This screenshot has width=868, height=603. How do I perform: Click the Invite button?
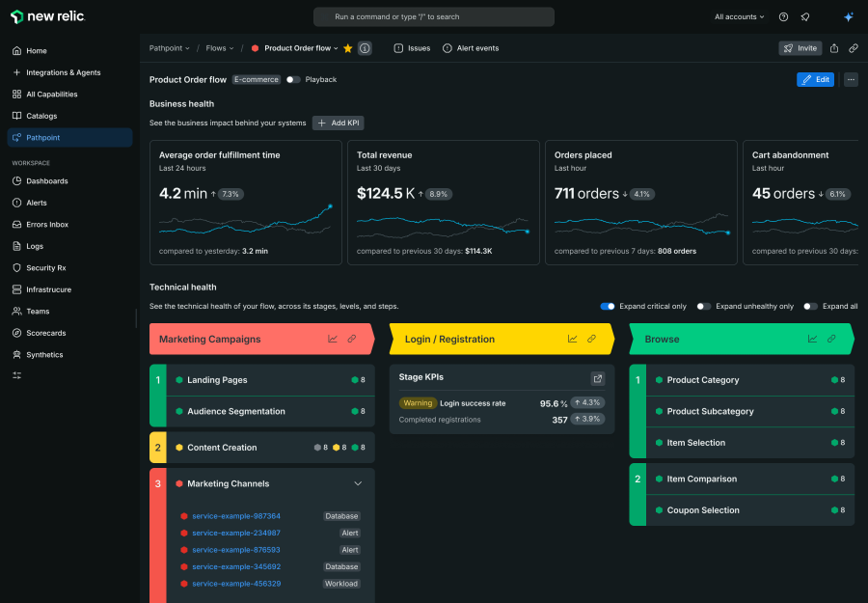pos(800,48)
